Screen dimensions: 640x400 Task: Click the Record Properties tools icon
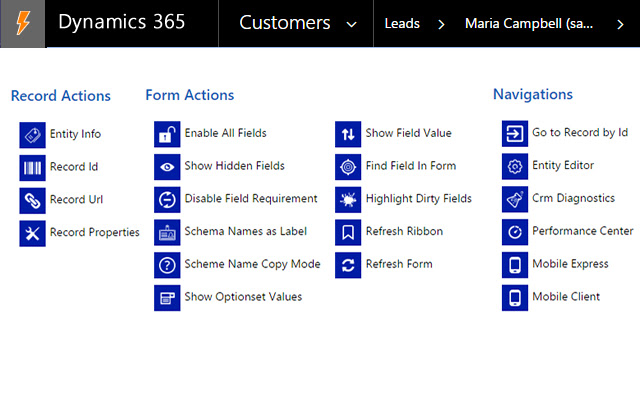33,233
